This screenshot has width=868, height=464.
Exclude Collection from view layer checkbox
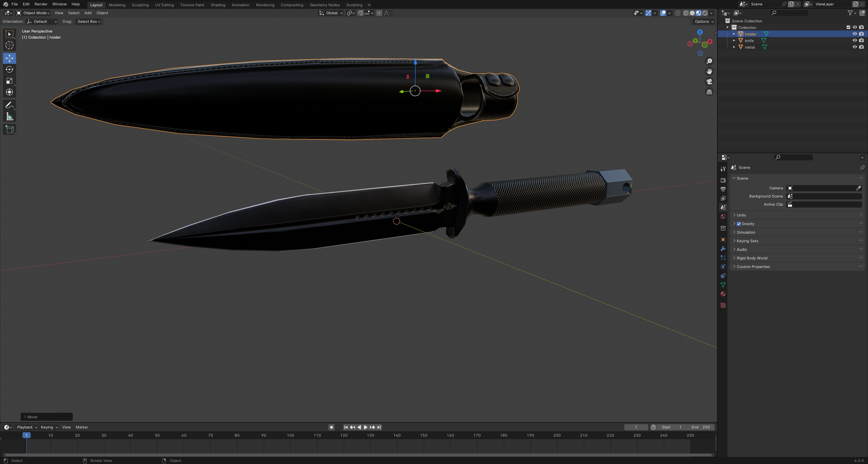(x=849, y=27)
